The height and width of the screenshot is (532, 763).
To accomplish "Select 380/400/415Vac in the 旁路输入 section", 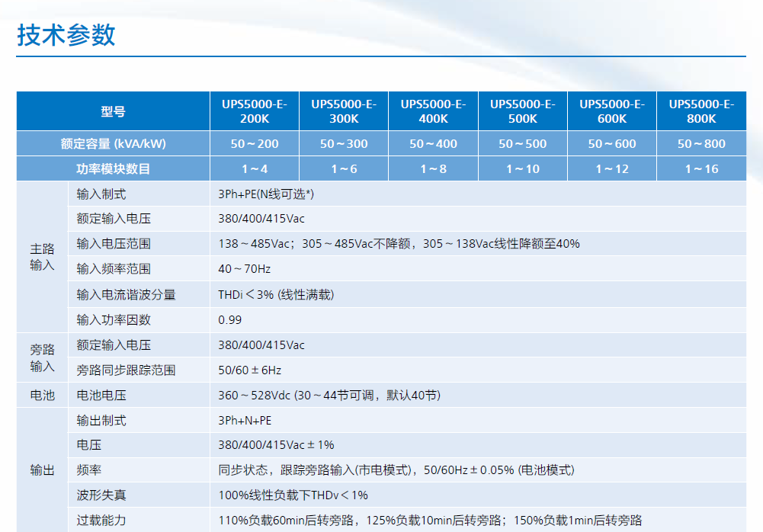I will [261, 345].
